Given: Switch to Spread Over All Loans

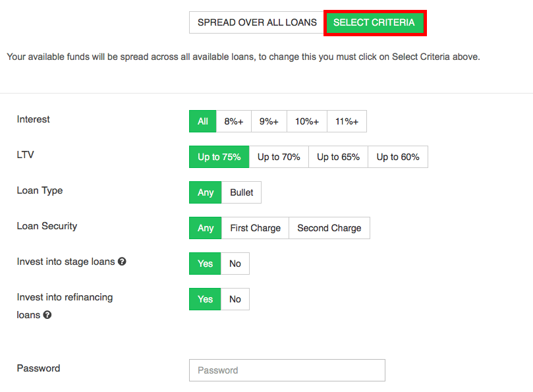Looking at the screenshot, I should click(x=257, y=22).
